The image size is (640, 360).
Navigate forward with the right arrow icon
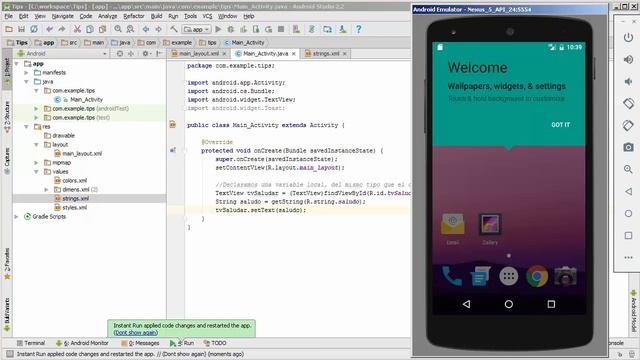158,29
